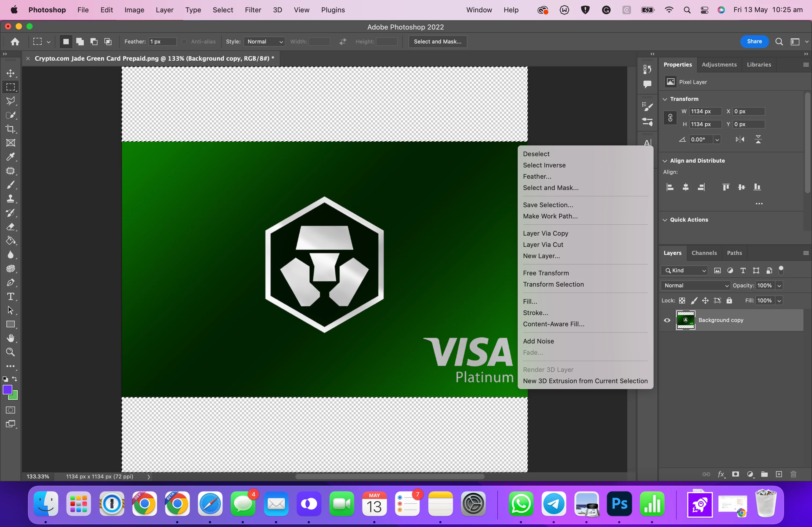
Task: Select the Clone Stamp tool
Action: 10,199
